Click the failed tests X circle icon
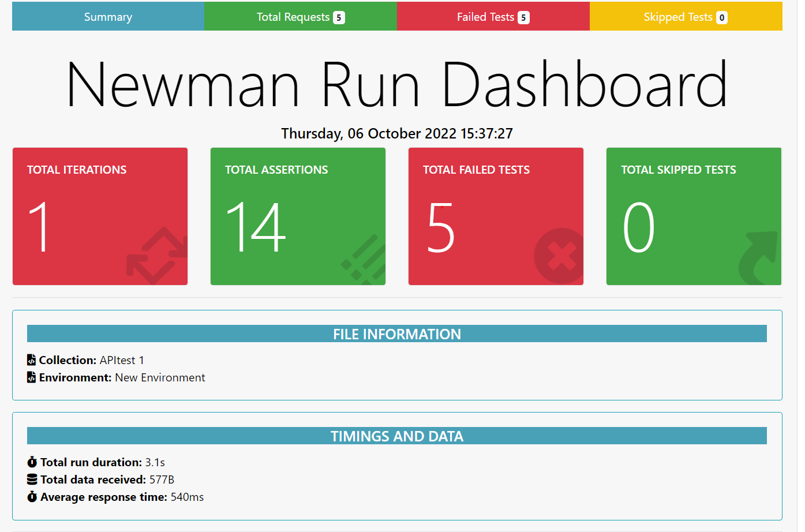 pyautogui.click(x=559, y=256)
